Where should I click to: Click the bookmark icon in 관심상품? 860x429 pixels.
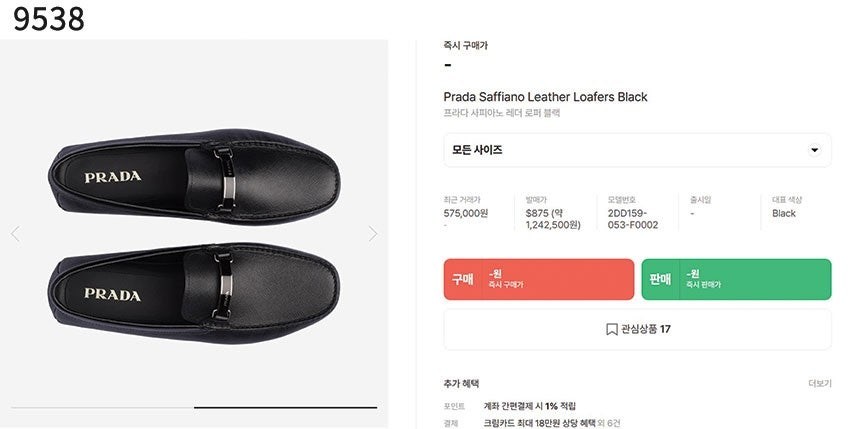coord(611,329)
